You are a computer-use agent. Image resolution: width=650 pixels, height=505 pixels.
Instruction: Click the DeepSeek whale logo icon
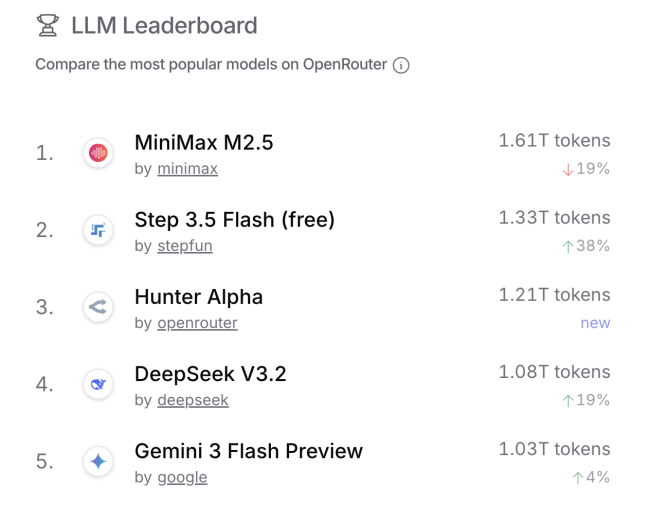click(x=98, y=384)
